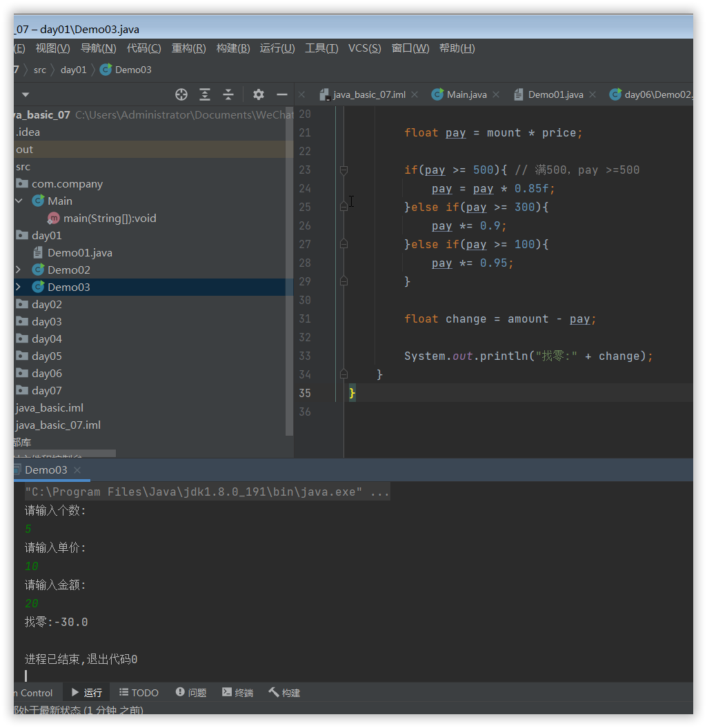Open the VCS(S) menu
Viewport: 707px width, 728px height.
click(x=365, y=48)
